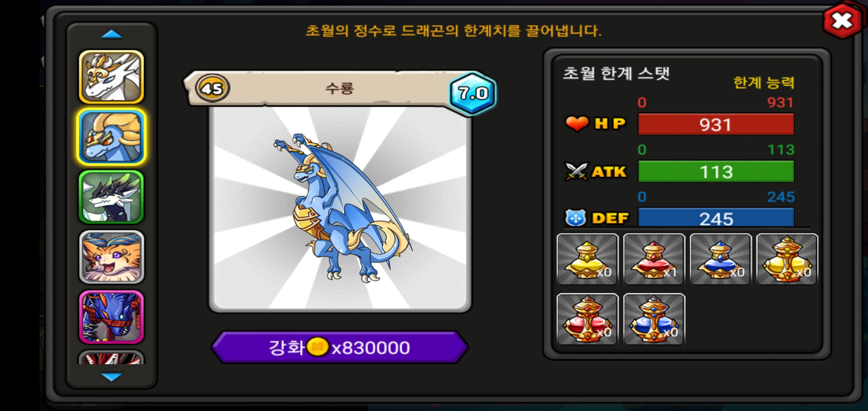
Task: Tap the 7.0 hexagon grade badge
Action: tap(473, 93)
